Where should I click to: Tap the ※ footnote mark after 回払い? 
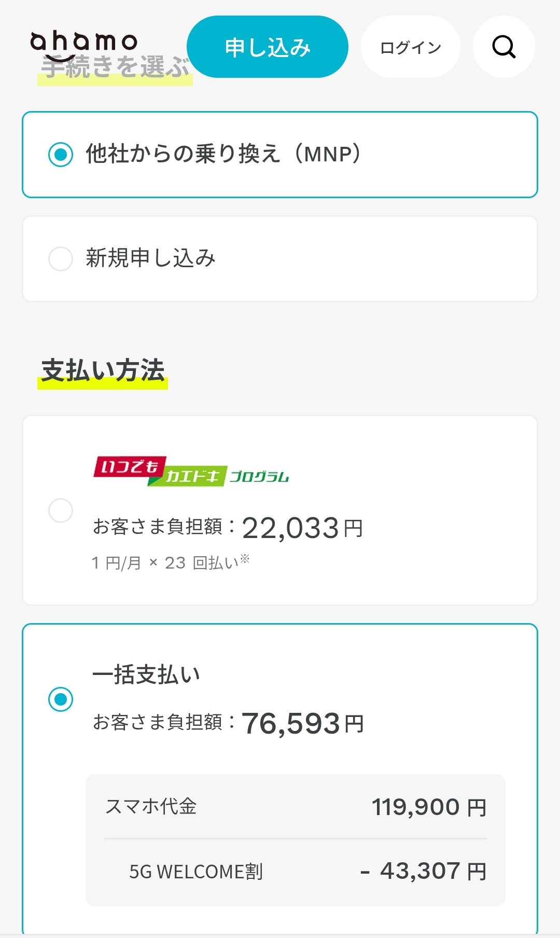tap(245, 559)
